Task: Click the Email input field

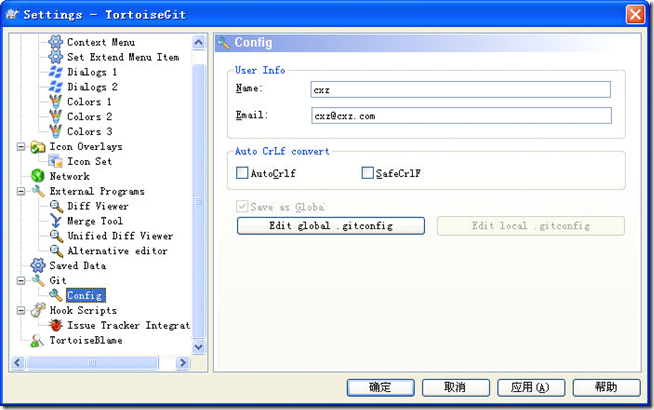Action: [x=460, y=116]
